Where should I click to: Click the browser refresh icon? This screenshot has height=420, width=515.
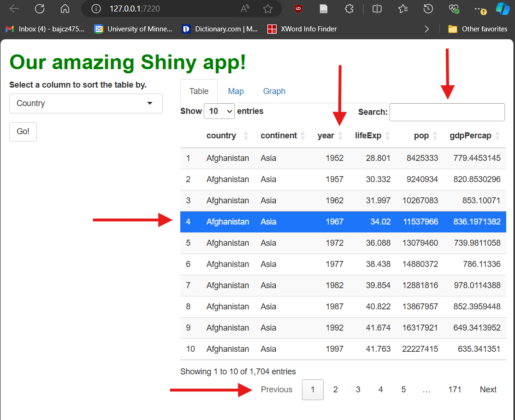tap(40, 9)
